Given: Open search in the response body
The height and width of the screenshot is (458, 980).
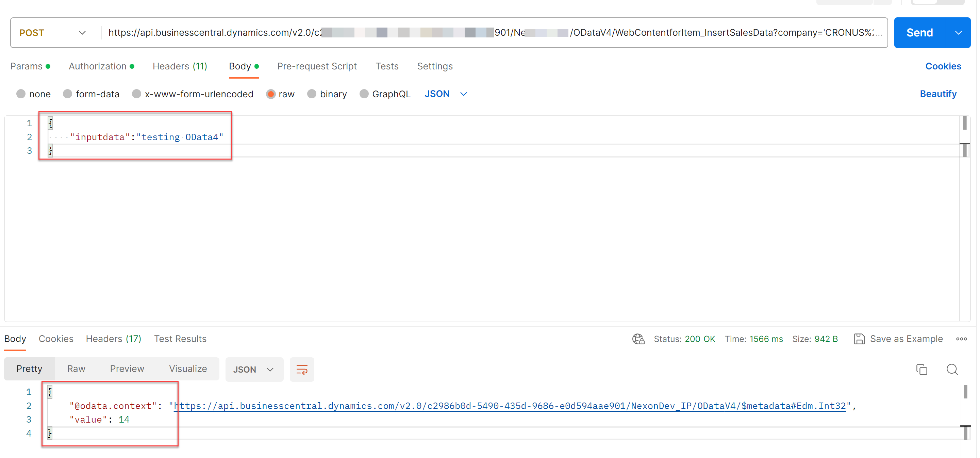Looking at the screenshot, I should point(952,369).
